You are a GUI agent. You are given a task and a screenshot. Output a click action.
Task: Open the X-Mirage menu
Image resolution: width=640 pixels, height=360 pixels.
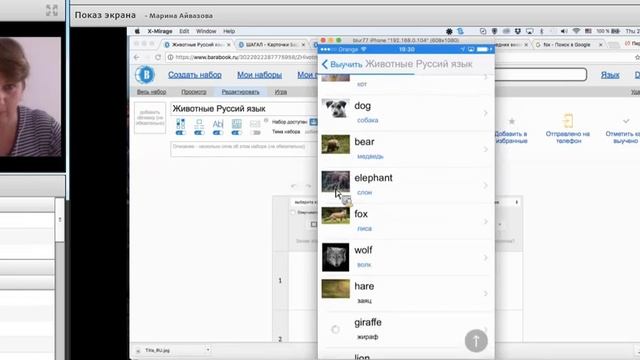160,31
